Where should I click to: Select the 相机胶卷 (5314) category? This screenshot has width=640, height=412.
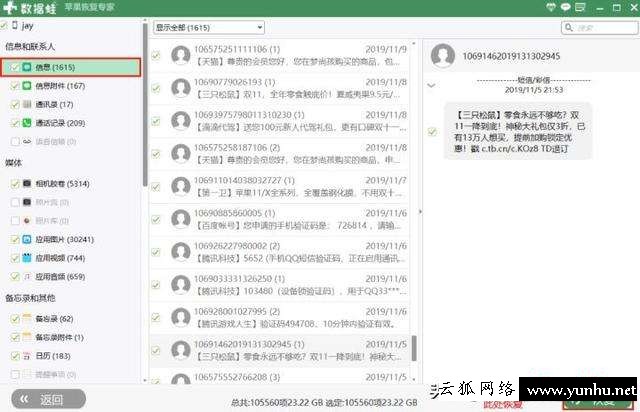62,184
